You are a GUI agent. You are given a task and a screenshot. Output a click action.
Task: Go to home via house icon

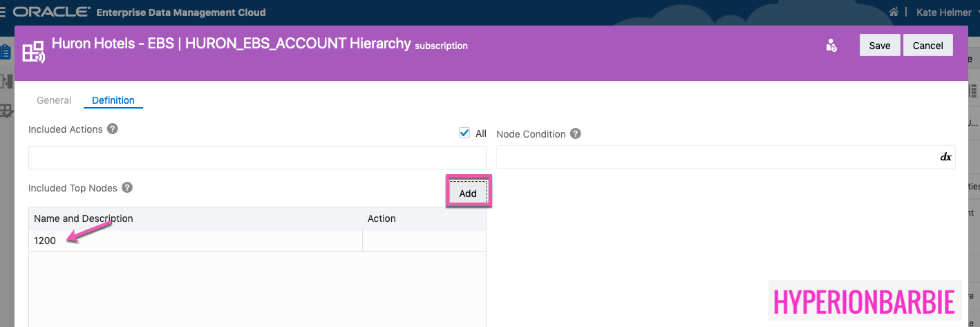[x=894, y=12]
